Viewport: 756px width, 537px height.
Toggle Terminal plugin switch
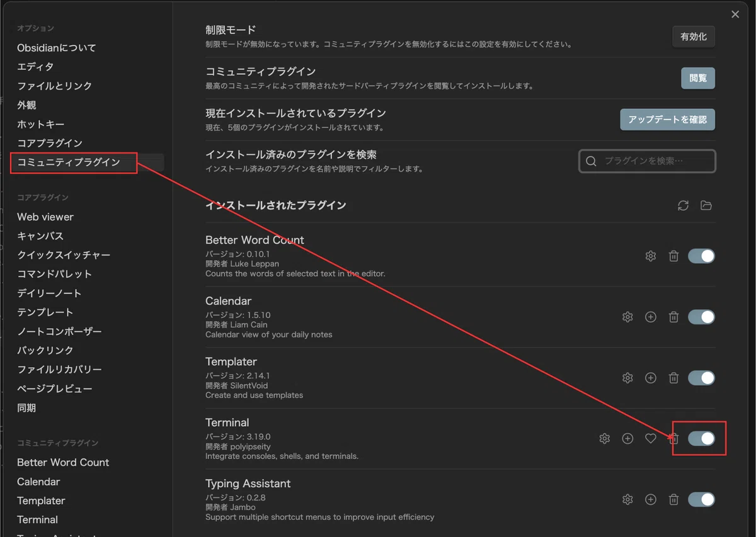click(701, 439)
